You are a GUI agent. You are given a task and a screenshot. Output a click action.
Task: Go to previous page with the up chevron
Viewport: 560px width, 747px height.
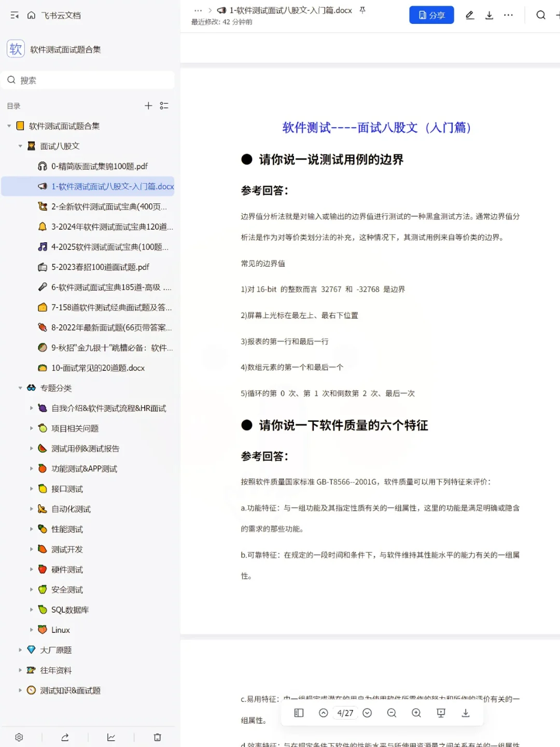(323, 713)
